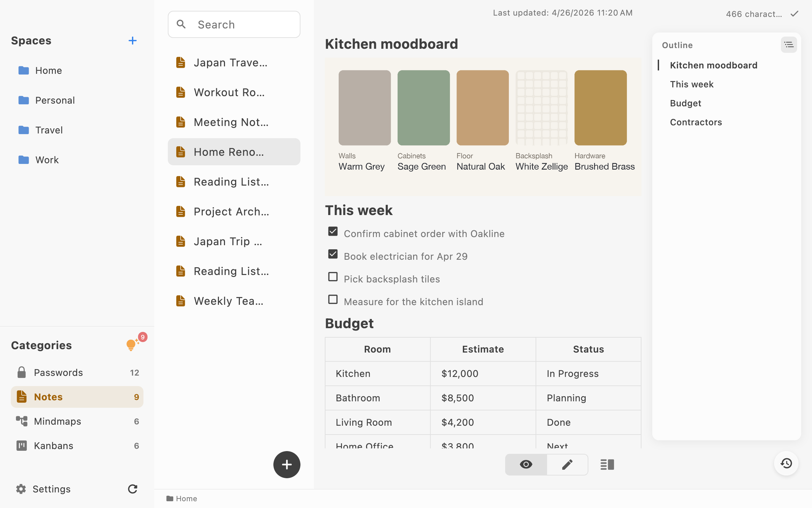Jump to Budget in the Outline
This screenshot has width=812, height=508.
[685, 103]
